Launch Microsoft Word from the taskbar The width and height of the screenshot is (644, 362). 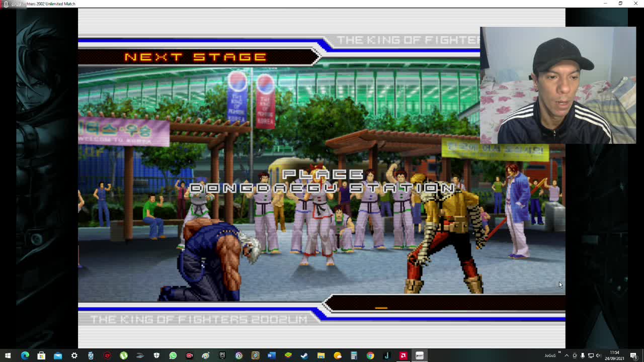tap(271, 355)
